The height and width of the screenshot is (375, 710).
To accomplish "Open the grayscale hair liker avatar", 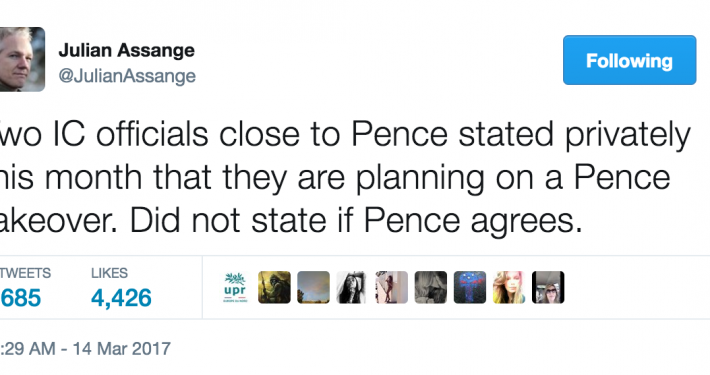I will [431, 287].
